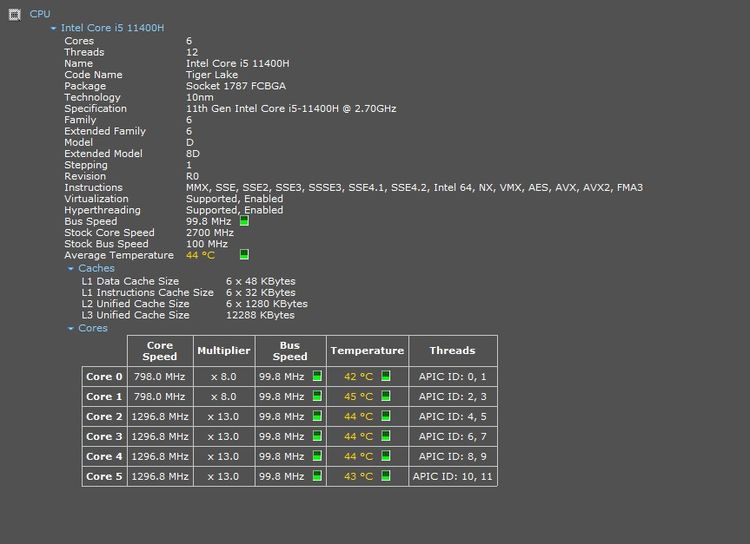The height and width of the screenshot is (544, 750).
Task: Click the Core 5 bus speed indicator icon
Action: pos(318,477)
